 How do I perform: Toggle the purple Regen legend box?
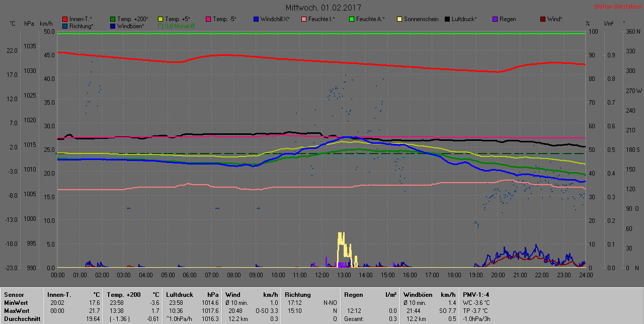pyautogui.click(x=495, y=19)
